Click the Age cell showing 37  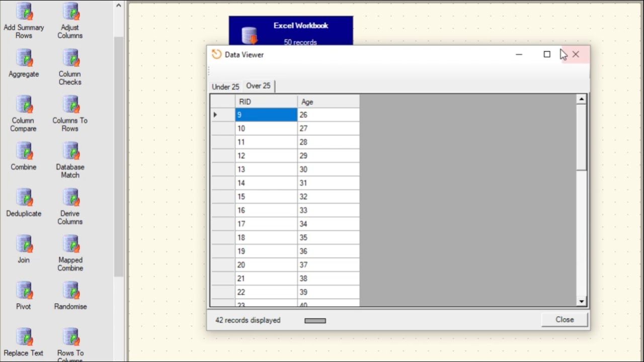329,264
